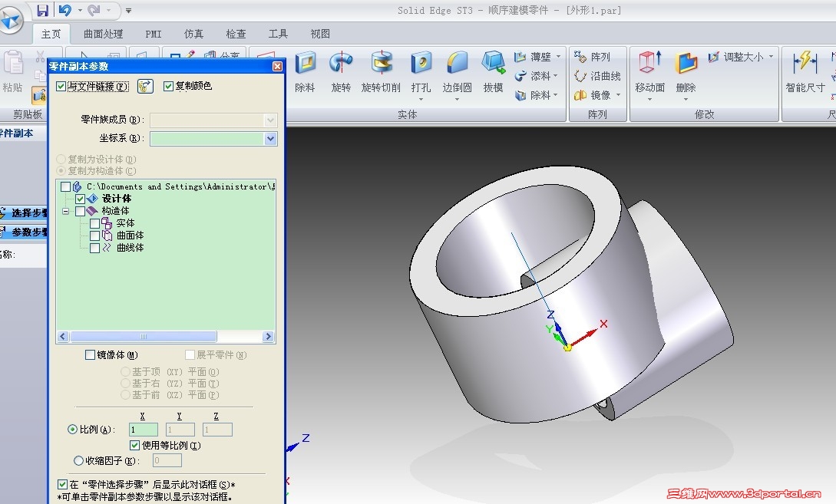Switch to the 视图 ribbon tab
Image resolution: width=836 pixels, height=504 pixels.
(320, 34)
